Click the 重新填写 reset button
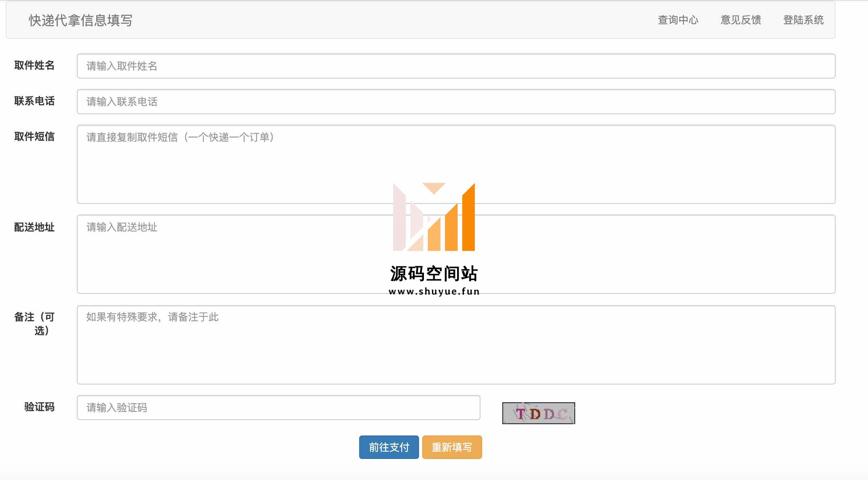This screenshot has width=868, height=480. pyautogui.click(x=452, y=447)
